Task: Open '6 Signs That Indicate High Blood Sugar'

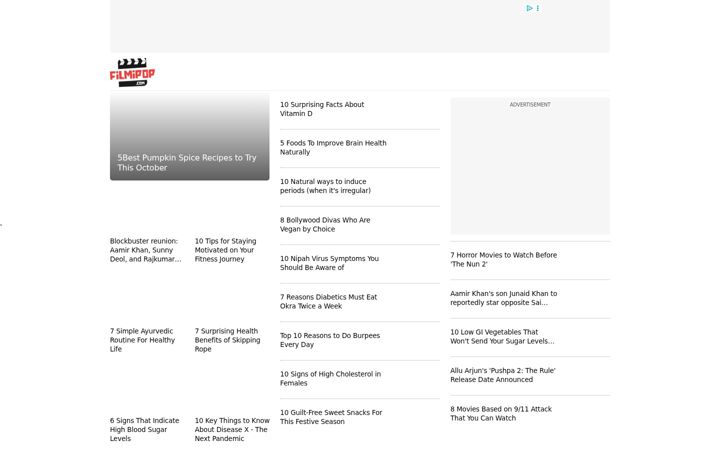Action: click(144, 429)
